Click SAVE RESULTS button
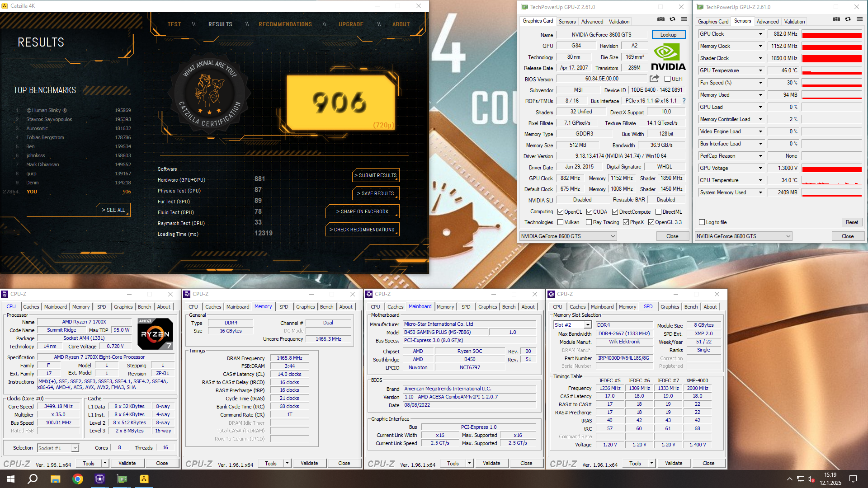868x488 pixels. 376,193
